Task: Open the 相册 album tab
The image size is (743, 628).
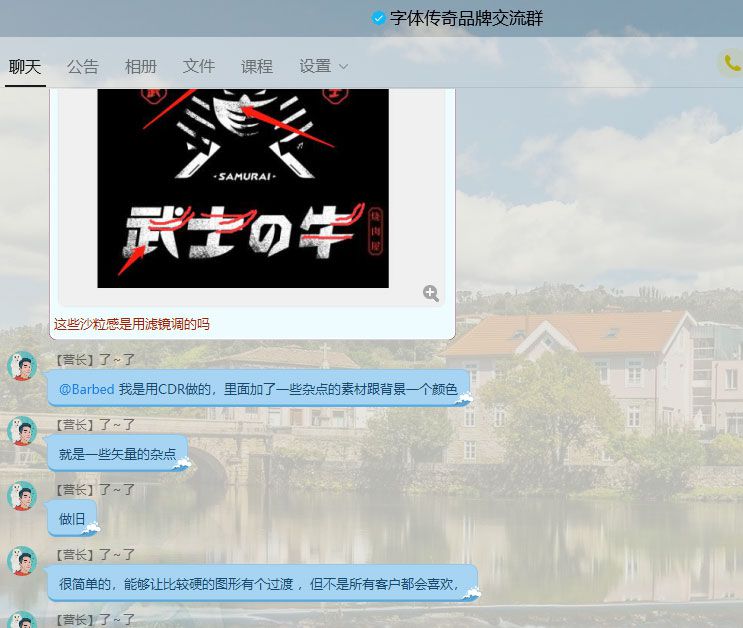Action: (x=141, y=66)
